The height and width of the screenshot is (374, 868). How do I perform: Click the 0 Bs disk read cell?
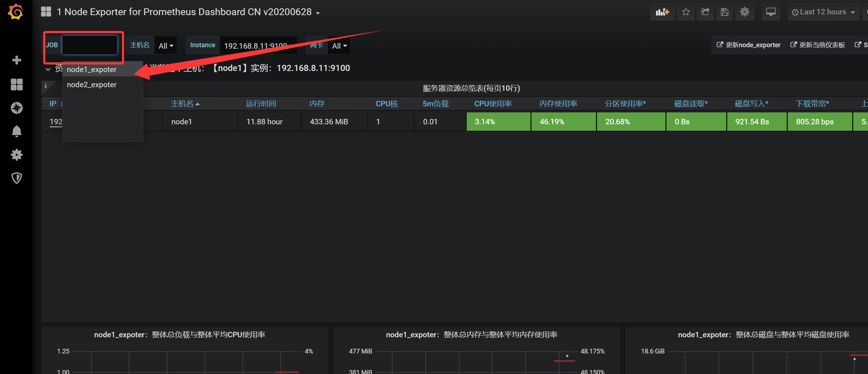[696, 122]
